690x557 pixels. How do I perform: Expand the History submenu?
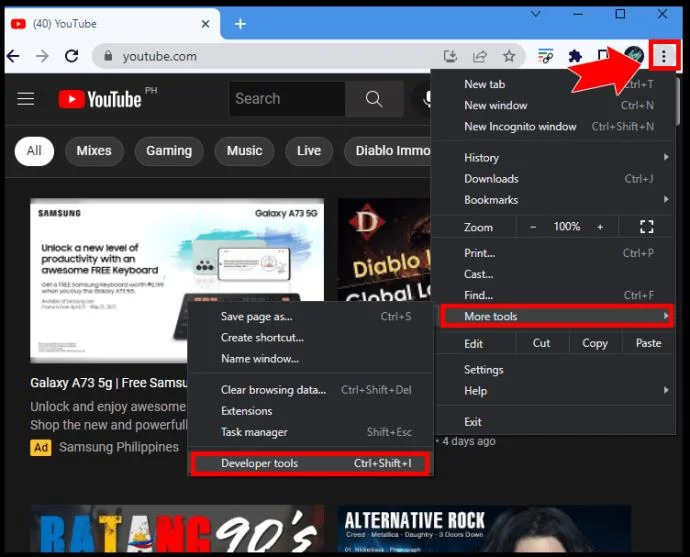(x=554, y=158)
